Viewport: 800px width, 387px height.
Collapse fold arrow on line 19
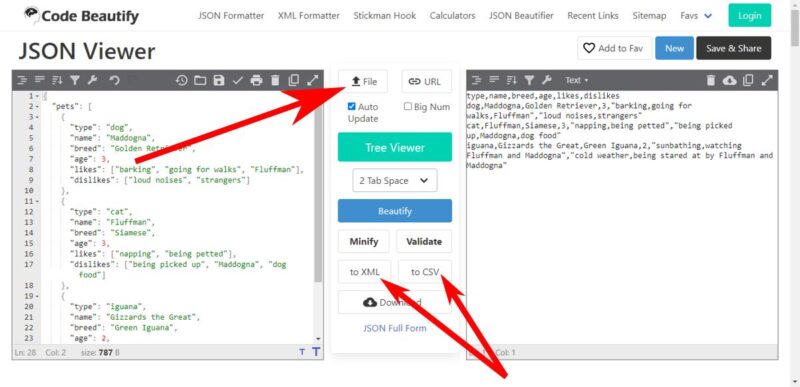(37, 296)
